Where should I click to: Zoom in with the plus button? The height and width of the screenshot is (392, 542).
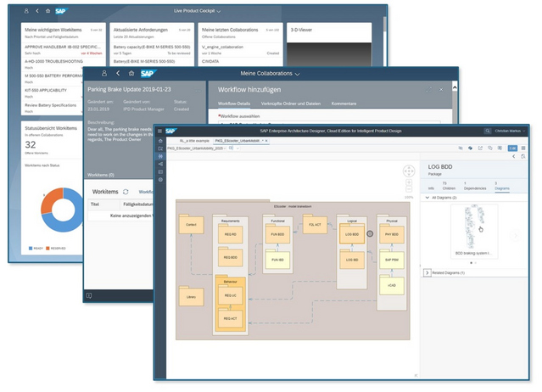(x=409, y=182)
